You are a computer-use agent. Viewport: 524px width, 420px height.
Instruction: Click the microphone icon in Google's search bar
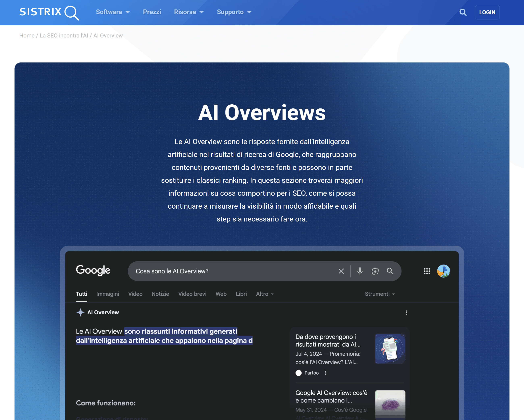[360, 271]
